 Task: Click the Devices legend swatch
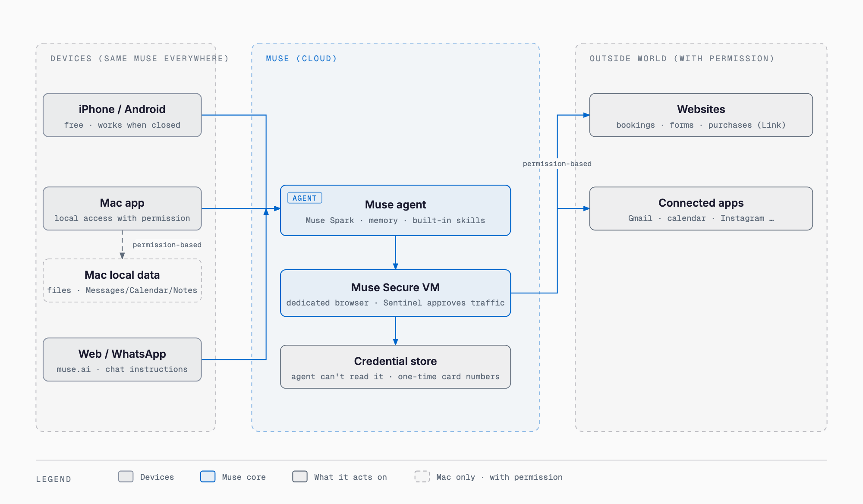pos(126,476)
